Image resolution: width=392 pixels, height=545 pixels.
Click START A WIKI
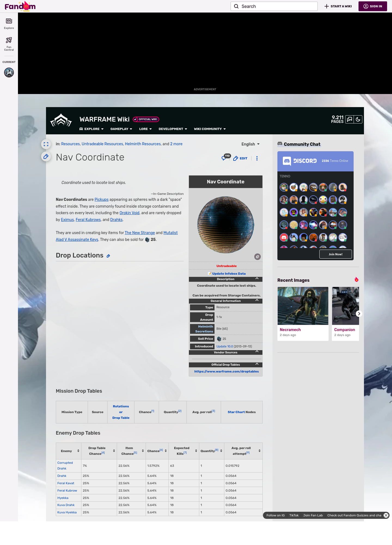pos(338,6)
